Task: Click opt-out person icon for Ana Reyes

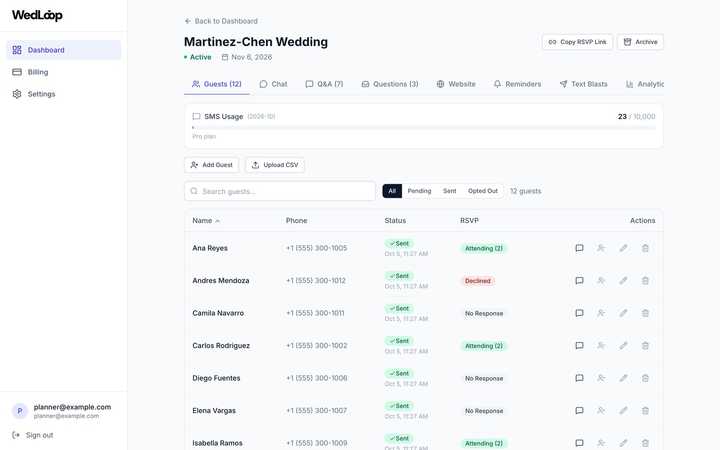Action: [x=601, y=248]
